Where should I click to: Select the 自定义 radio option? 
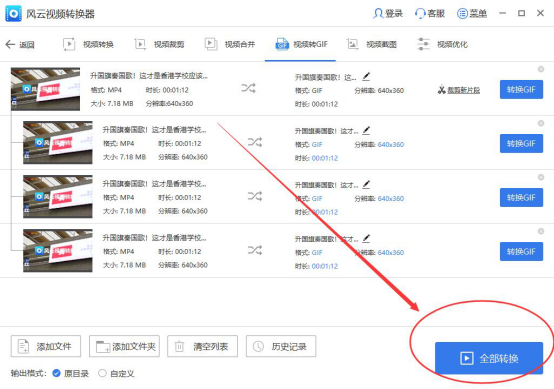pos(117,373)
